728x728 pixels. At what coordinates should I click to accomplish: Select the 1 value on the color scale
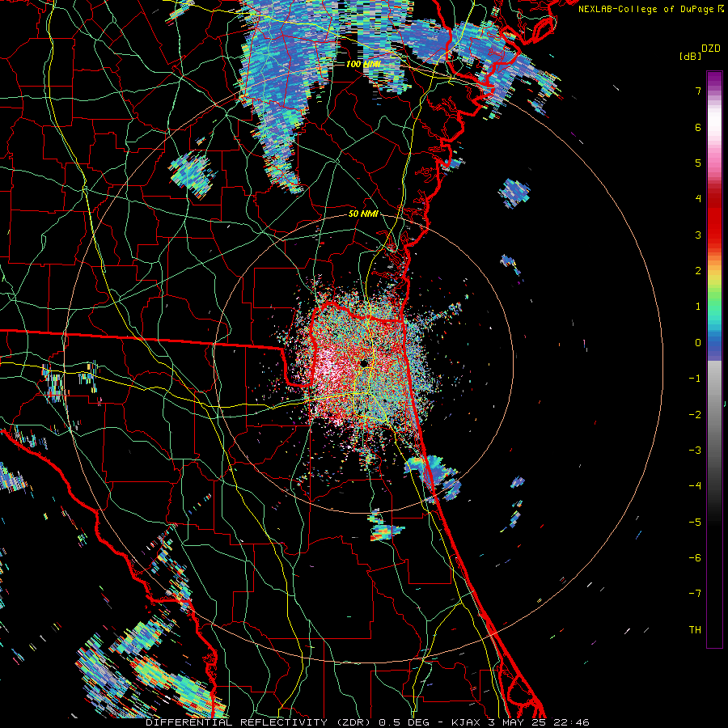point(698,307)
